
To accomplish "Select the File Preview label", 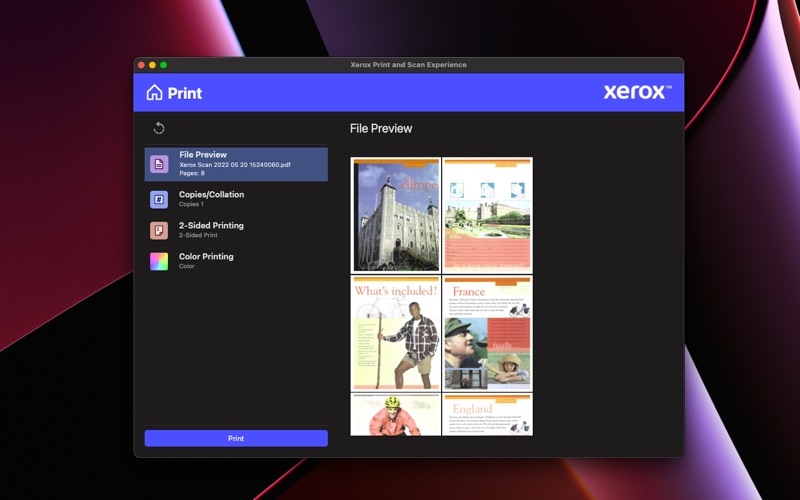I will coord(203,155).
